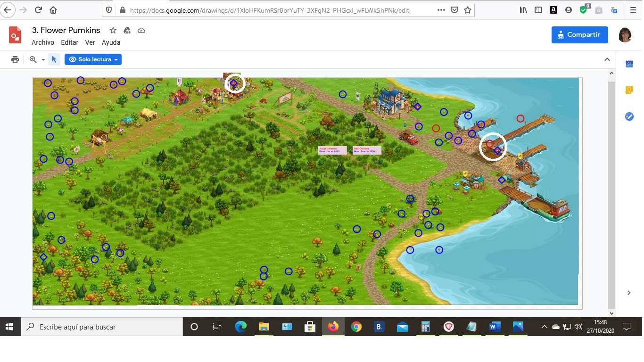Open Photos app from taskbar
The width and height of the screenshot is (644, 362).
[518, 327]
